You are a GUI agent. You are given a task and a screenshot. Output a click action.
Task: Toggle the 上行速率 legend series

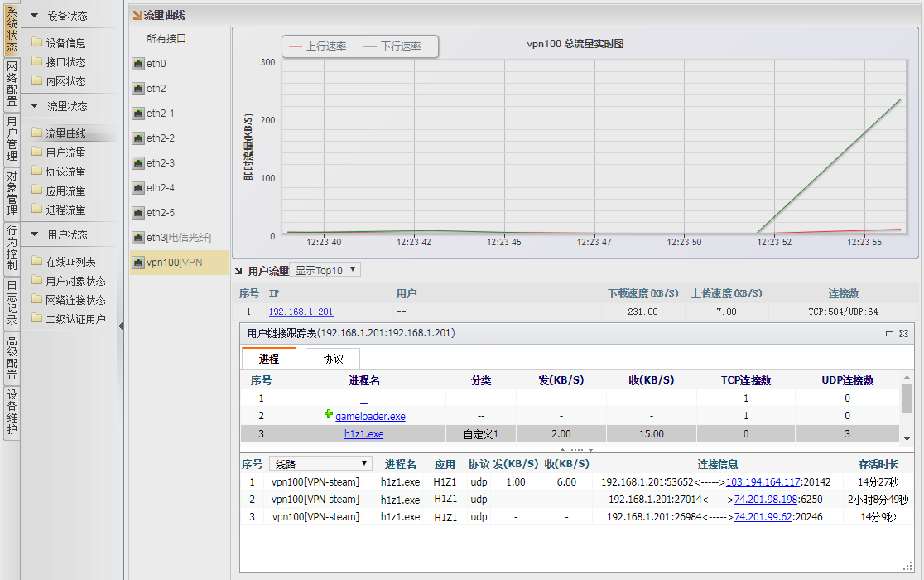pos(318,46)
